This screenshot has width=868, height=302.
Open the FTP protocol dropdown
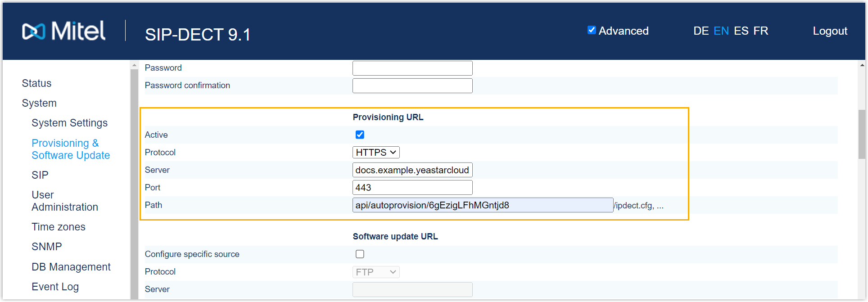coord(375,272)
